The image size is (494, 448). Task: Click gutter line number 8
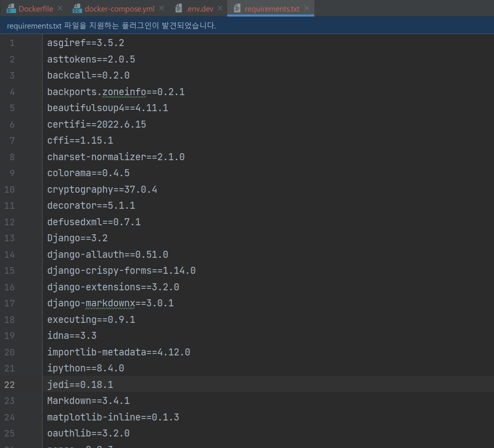[x=12, y=157]
